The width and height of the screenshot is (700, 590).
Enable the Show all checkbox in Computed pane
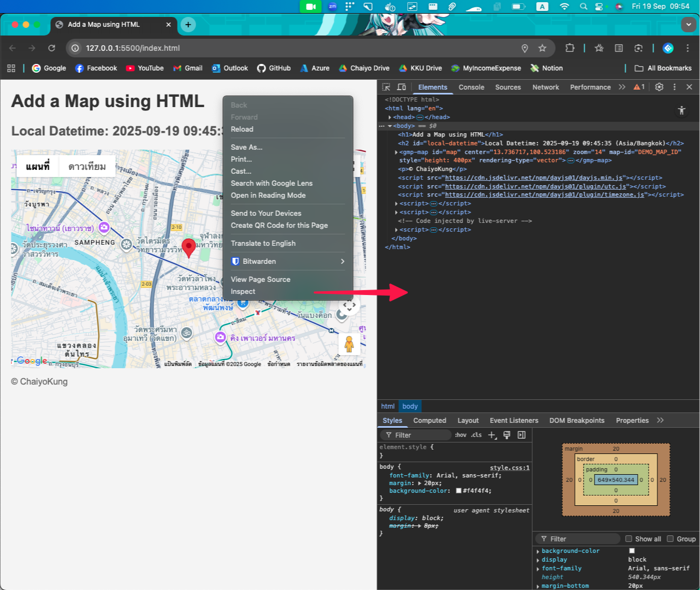(629, 539)
